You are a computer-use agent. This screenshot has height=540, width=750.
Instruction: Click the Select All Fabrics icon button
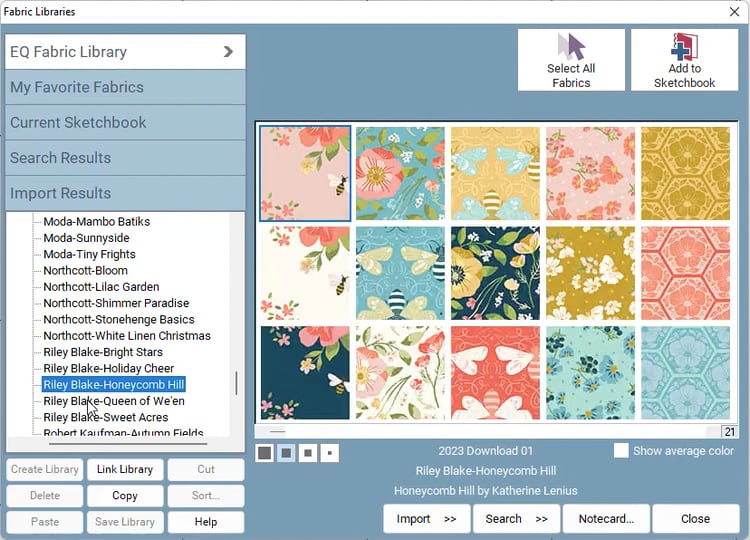(x=571, y=60)
